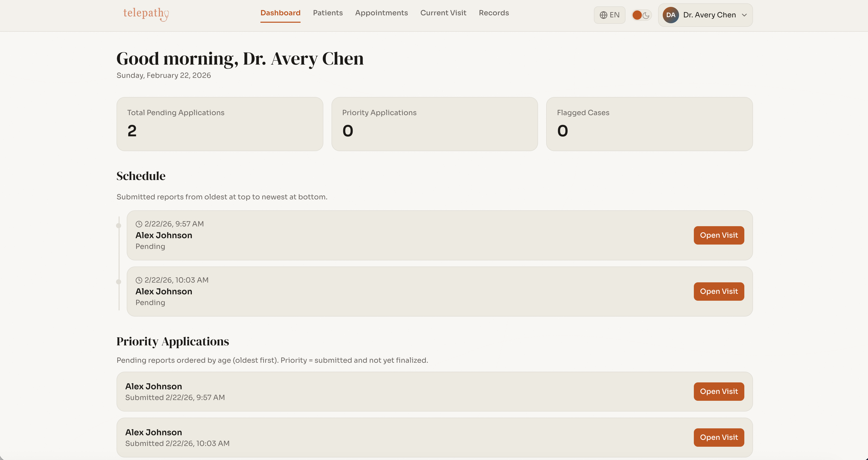Go to the Patients tab

pos(327,13)
